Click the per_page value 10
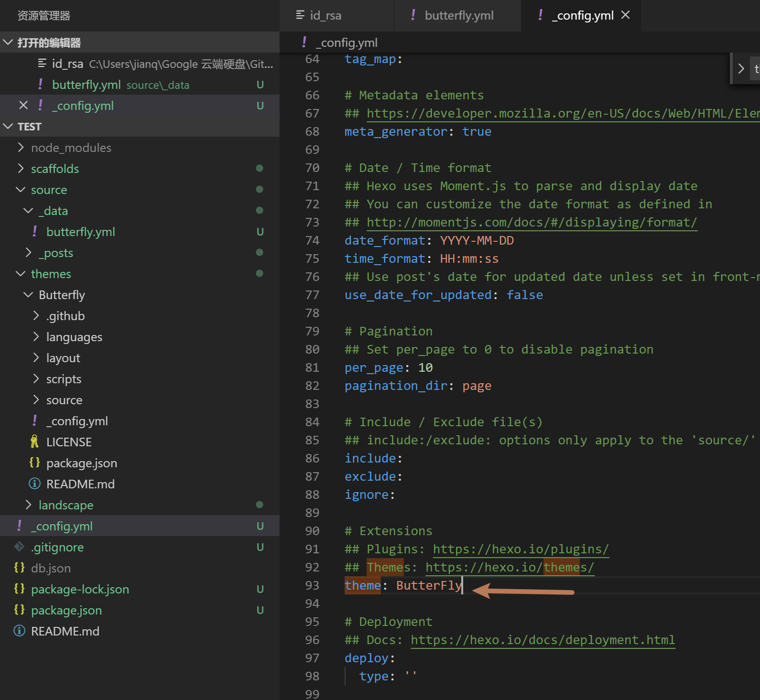This screenshot has height=700, width=760. click(425, 367)
